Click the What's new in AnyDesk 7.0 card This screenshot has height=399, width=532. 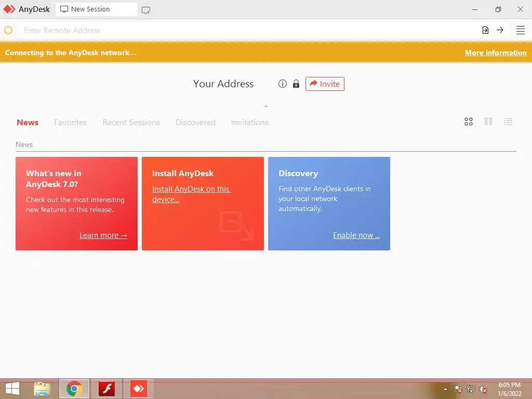[x=77, y=204]
